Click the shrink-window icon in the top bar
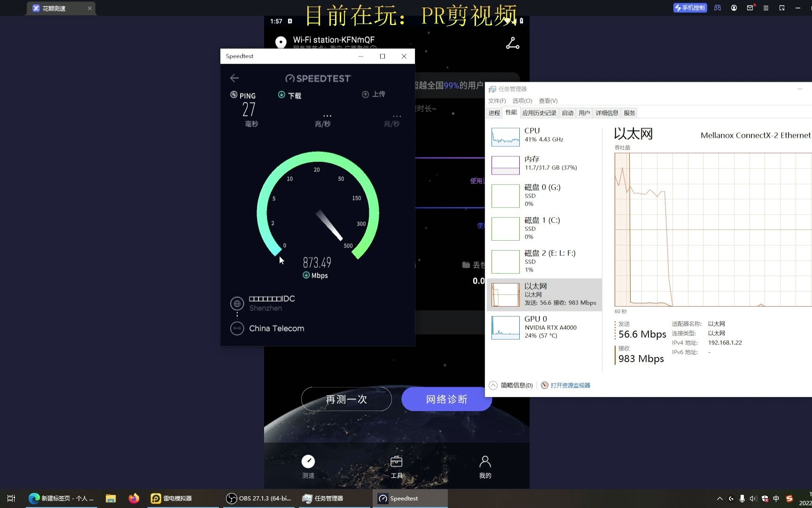 (x=782, y=8)
